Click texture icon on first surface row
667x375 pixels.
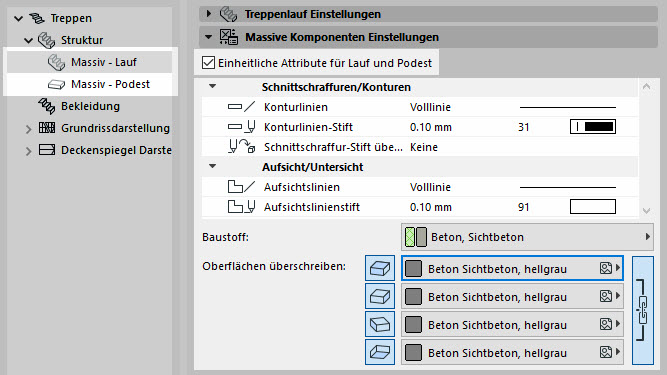click(x=606, y=268)
